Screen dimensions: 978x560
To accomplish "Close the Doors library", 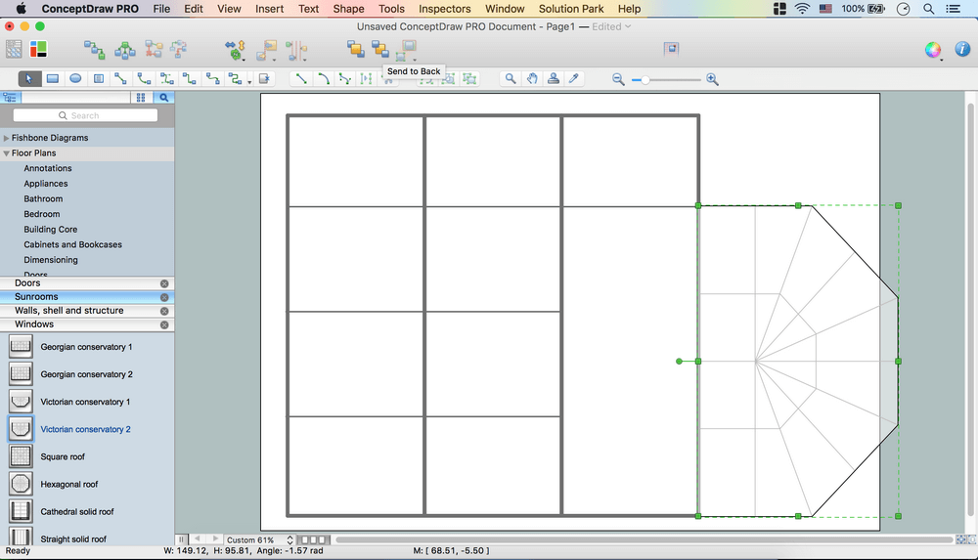I will (164, 283).
